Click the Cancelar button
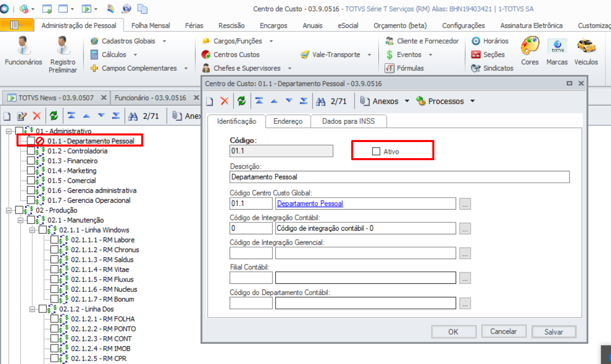 pos(503,331)
